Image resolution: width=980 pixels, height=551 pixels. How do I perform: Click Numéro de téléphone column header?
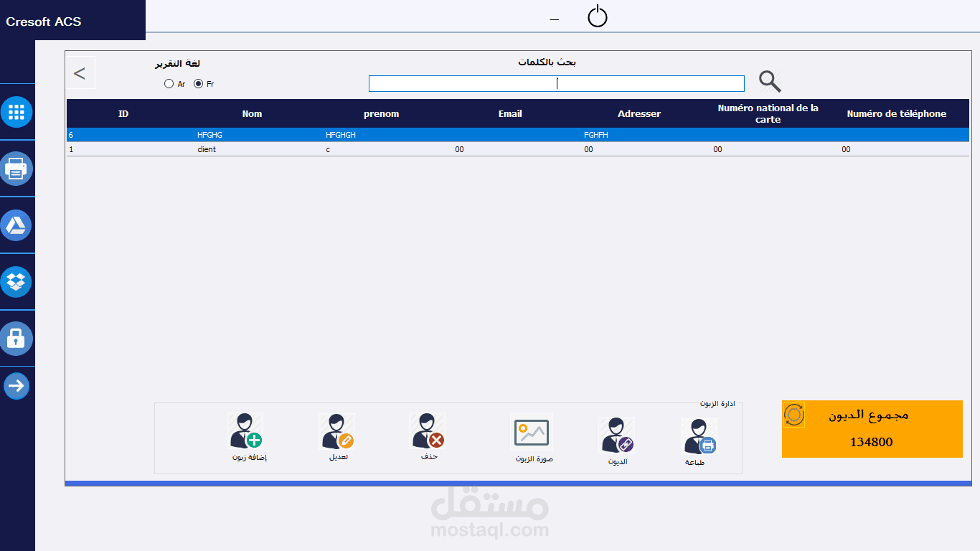point(897,114)
